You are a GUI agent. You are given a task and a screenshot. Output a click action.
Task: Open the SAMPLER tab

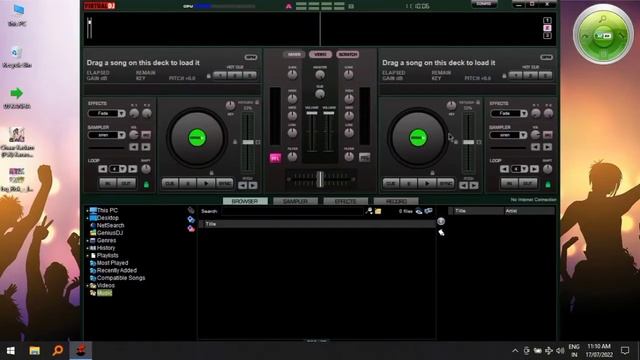coord(296,201)
